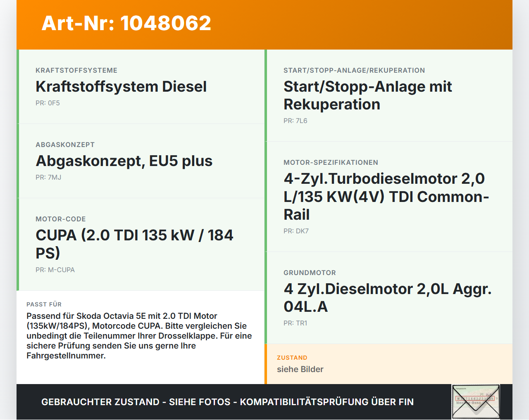Click the 4-Zyl.Turbodieselmotor 2,0 L/135 KW title
Viewport: 529px width, 420px height.
tap(386, 197)
